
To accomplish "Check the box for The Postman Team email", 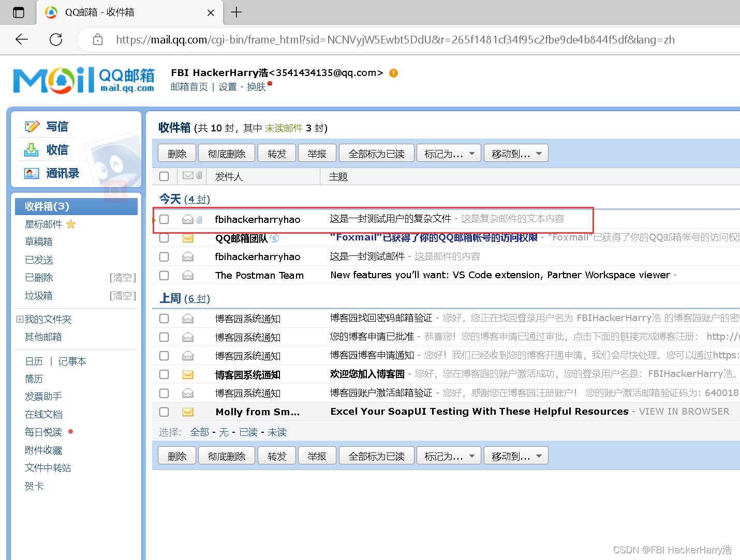I will pyautogui.click(x=164, y=275).
